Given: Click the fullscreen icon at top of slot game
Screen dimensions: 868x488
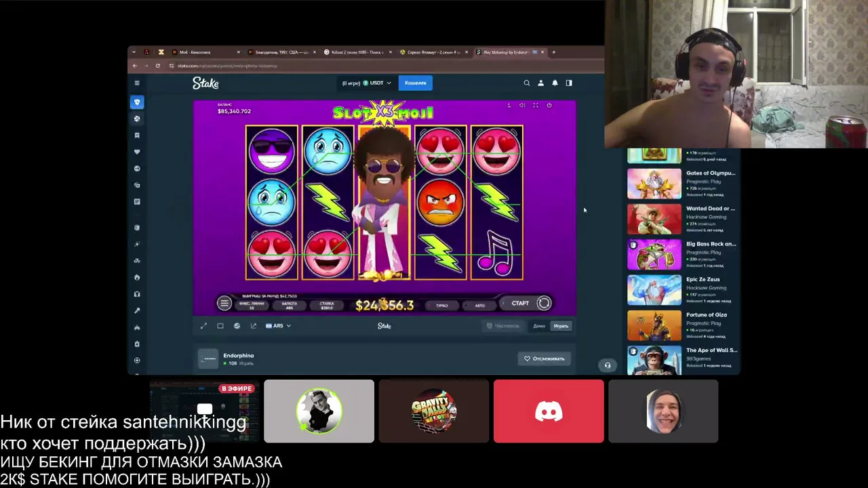Looking at the screenshot, I should tap(536, 105).
